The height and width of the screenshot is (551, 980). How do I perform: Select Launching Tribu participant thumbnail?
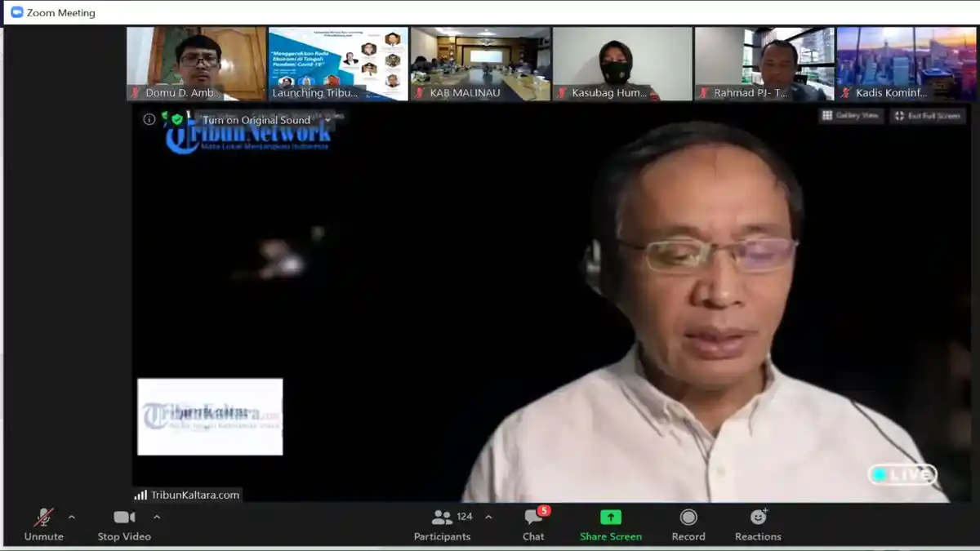[339, 64]
